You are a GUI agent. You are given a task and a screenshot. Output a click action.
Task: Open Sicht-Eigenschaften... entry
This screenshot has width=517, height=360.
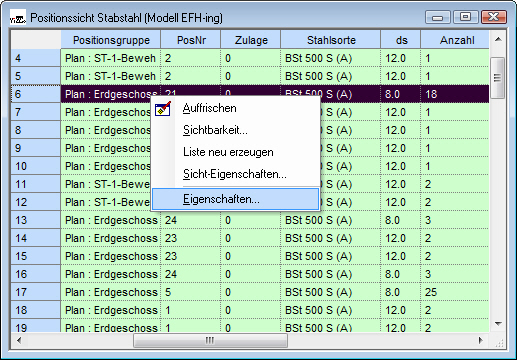click(x=235, y=174)
